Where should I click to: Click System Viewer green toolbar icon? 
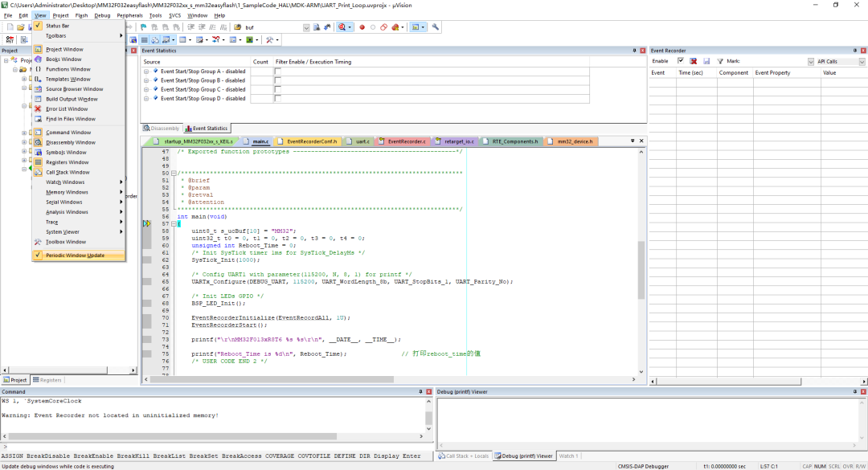[249, 40]
